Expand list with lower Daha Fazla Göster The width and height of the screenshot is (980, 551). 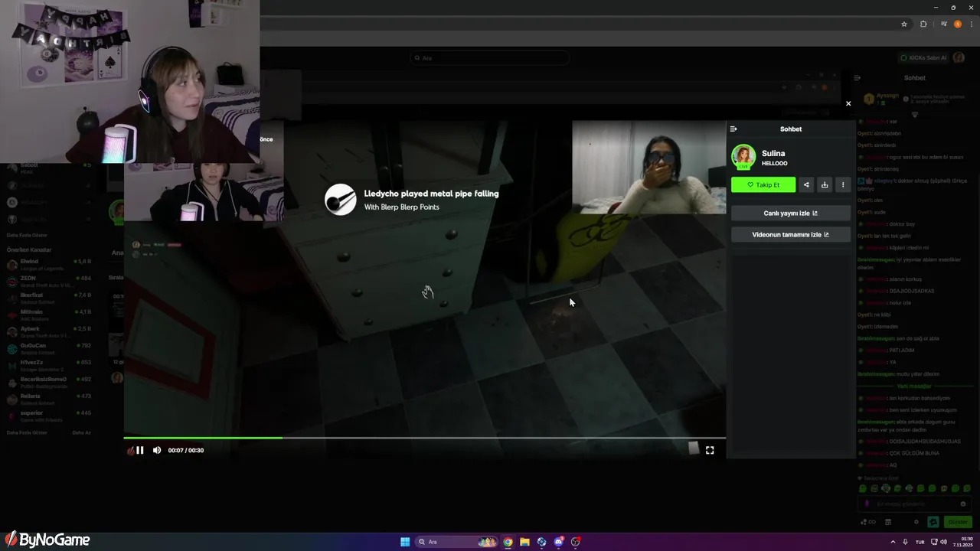point(27,432)
